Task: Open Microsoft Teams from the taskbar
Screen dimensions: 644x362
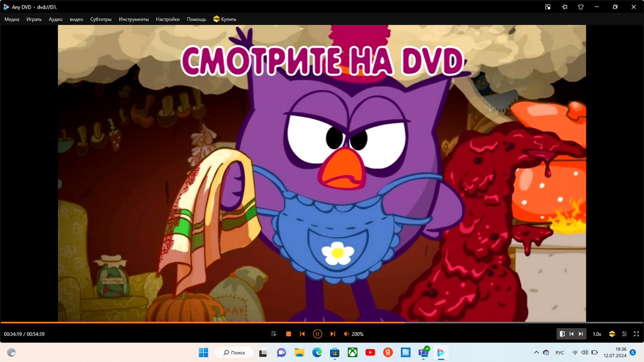Action: (x=423, y=352)
